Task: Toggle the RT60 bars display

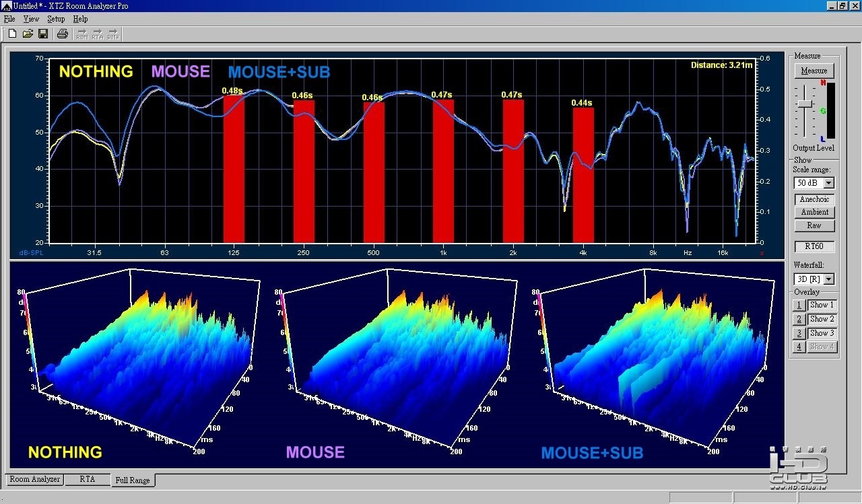Action: coord(814,247)
